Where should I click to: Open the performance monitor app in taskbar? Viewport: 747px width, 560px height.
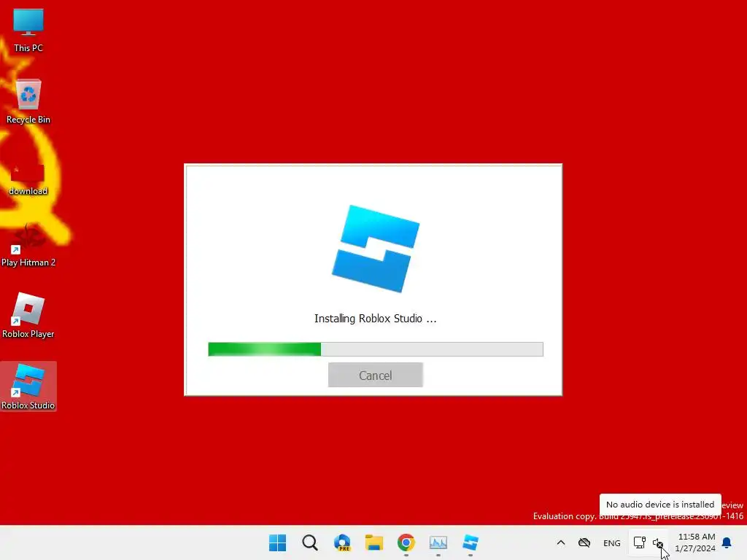[438, 542]
